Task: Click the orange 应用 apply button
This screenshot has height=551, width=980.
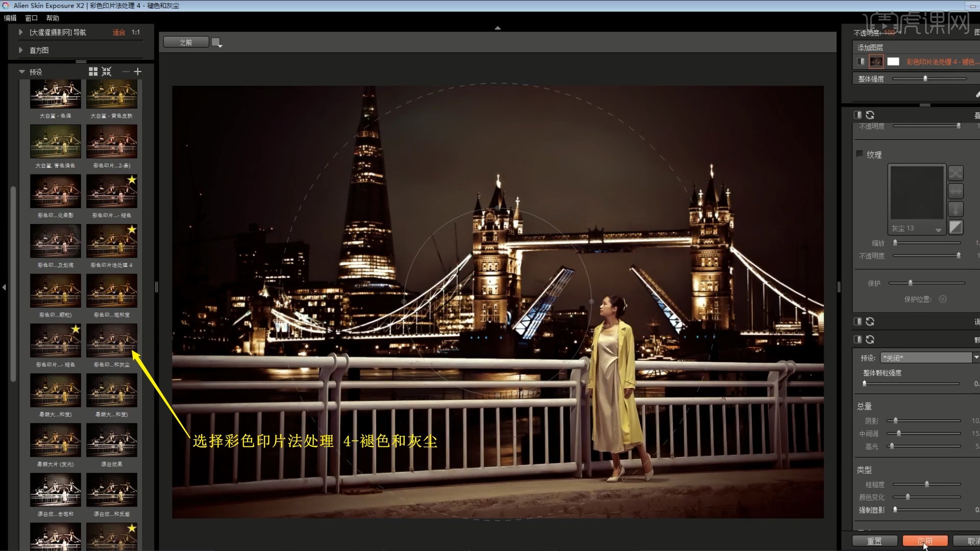Action: coord(925,541)
